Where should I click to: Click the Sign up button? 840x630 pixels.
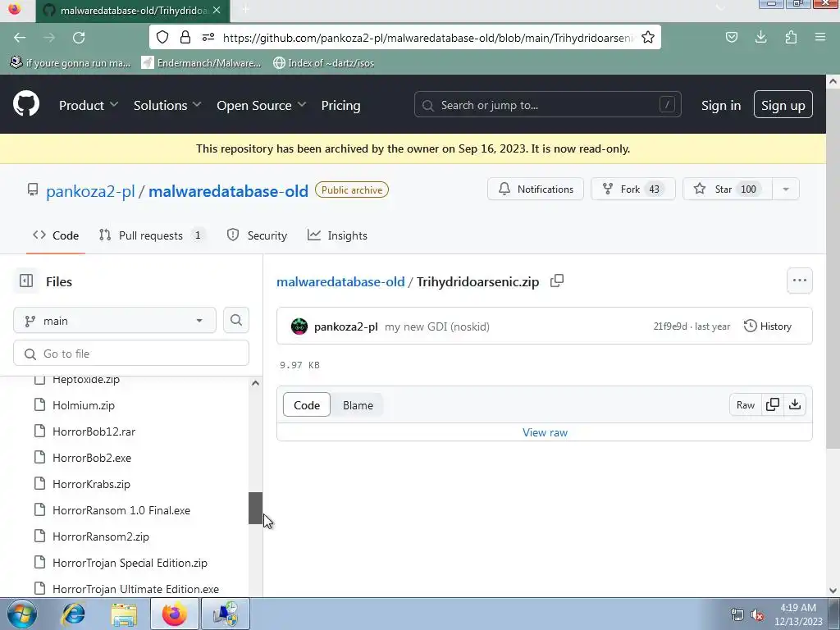(x=783, y=104)
